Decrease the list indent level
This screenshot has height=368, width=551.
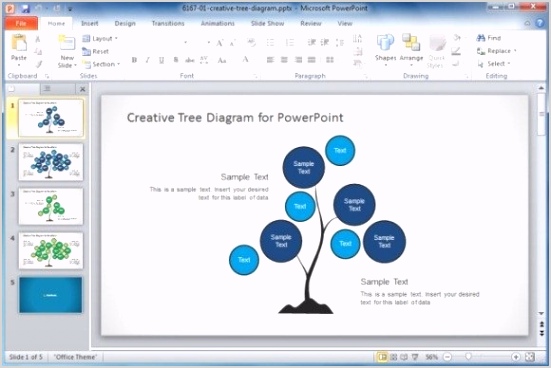coord(312,43)
